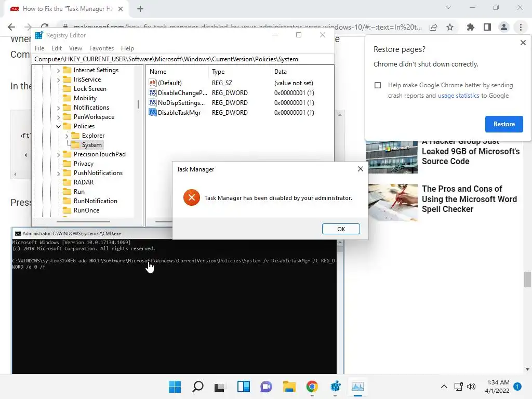Viewport: 532px width, 399px height.
Task: Open the notification badge in tray
Action: (x=517, y=387)
